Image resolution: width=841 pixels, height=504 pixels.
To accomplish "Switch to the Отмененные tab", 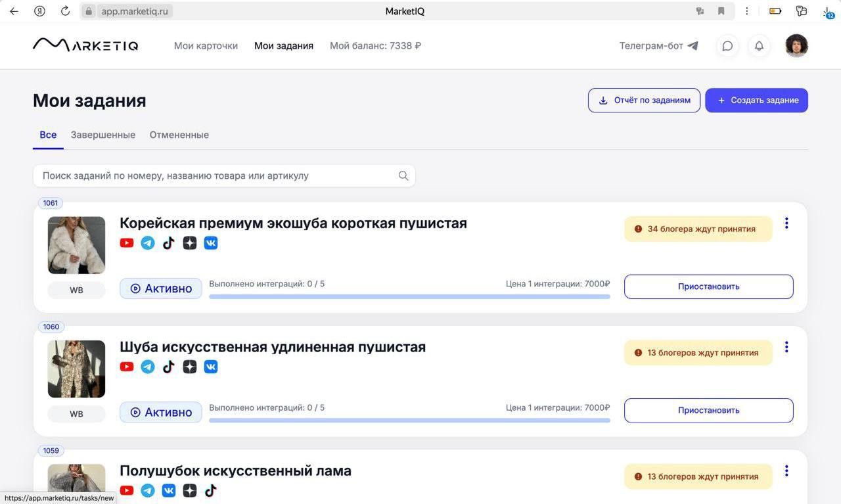I will click(179, 135).
